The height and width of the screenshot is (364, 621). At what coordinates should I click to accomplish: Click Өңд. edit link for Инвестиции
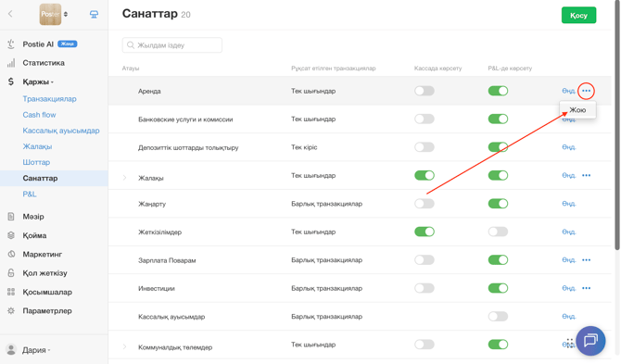[x=569, y=288]
